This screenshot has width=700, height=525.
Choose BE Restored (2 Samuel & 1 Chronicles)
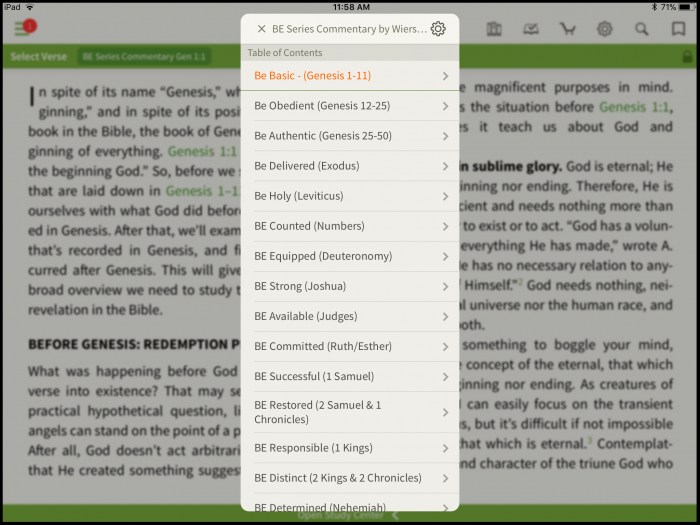click(350, 412)
